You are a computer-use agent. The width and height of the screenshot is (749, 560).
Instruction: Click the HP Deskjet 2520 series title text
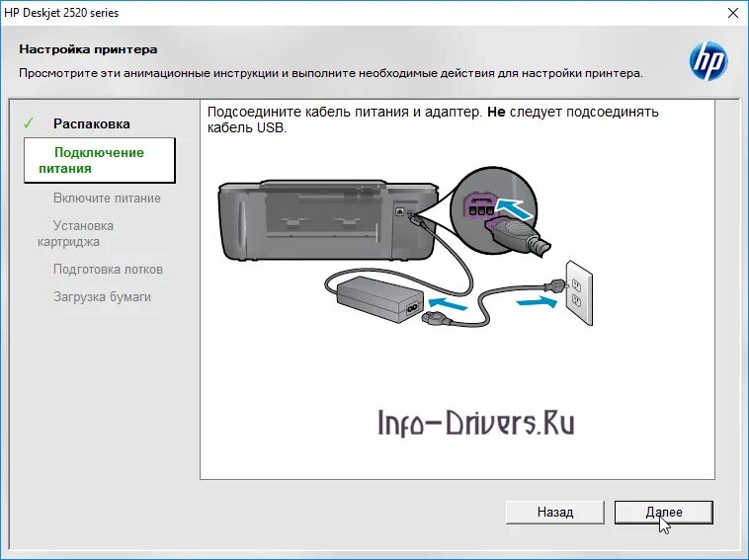pos(61,13)
